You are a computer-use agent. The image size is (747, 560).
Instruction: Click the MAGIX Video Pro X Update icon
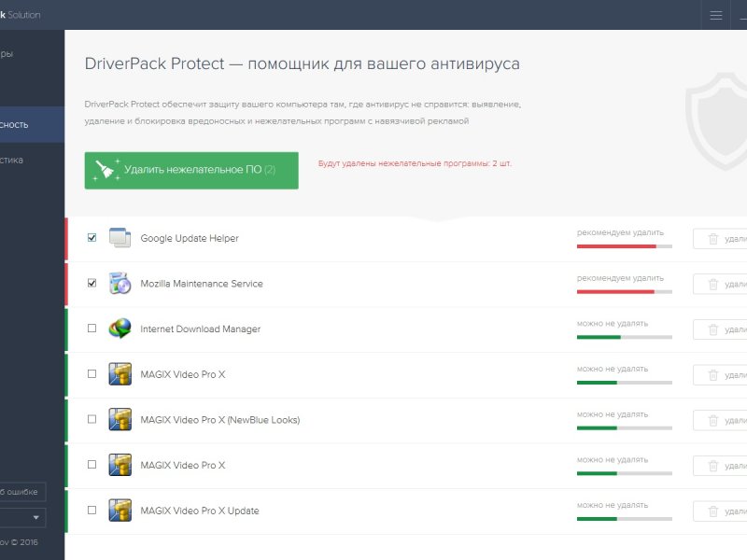[x=120, y=510]
